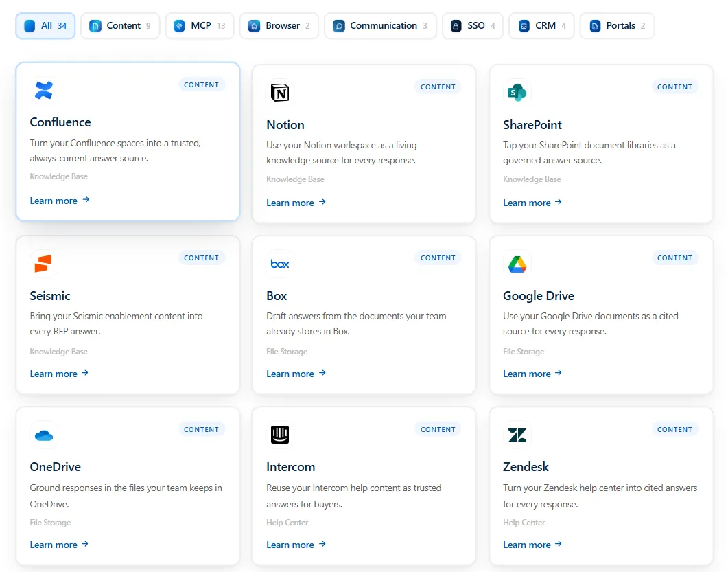Viewport: 728px width, 572px height.
Task: Click the Zendesk card title
Action: point(526,467)
